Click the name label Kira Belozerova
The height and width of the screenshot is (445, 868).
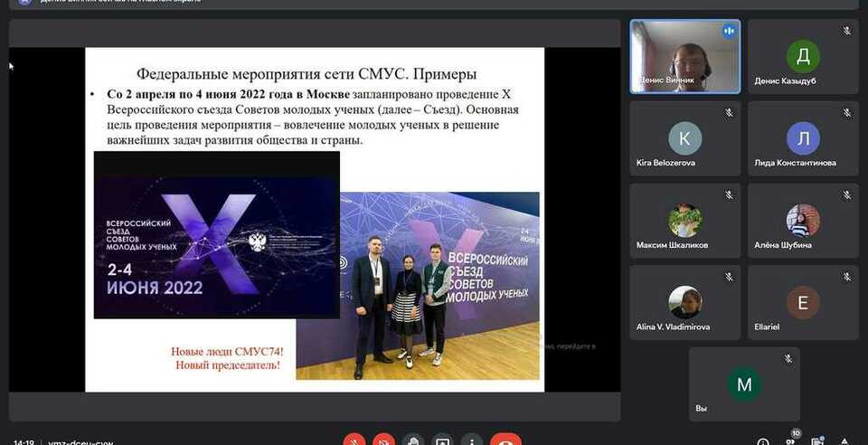[666, 163]
